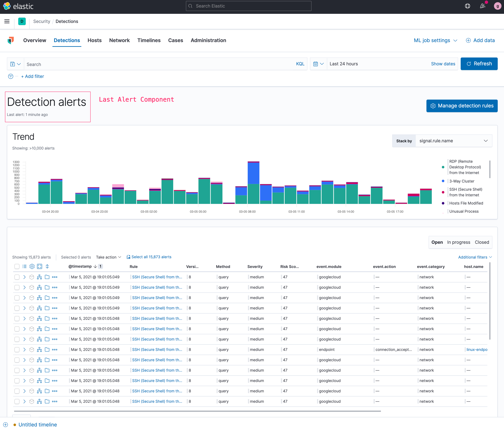
Task: Click the Hosts File Modified legend dot
Action: tap(443, 203)
